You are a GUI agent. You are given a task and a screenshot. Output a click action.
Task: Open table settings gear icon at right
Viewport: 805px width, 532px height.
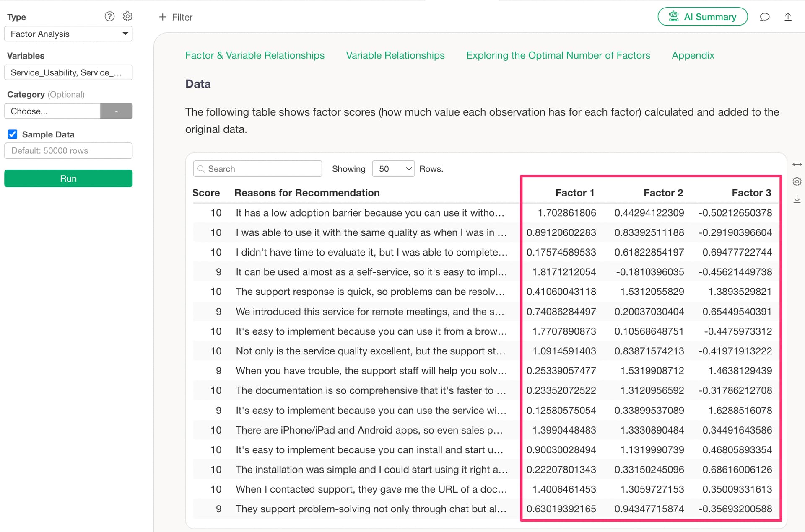(x=797, y=181)
